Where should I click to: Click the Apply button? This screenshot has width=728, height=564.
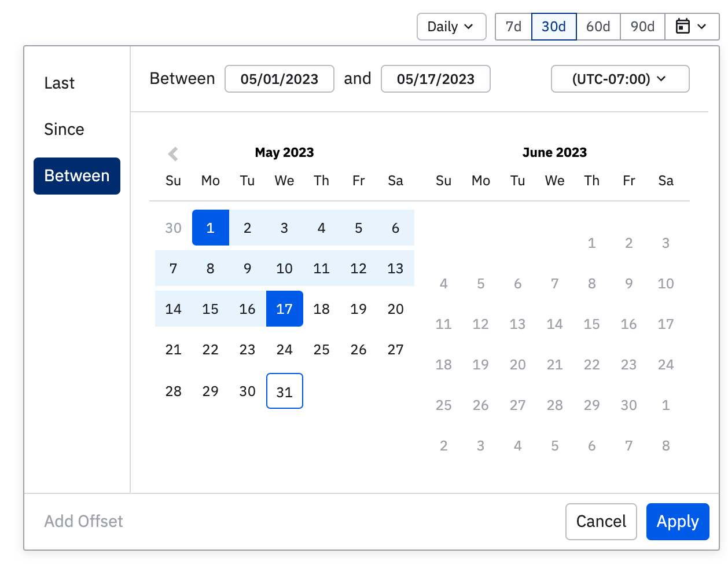coord(678,522)
